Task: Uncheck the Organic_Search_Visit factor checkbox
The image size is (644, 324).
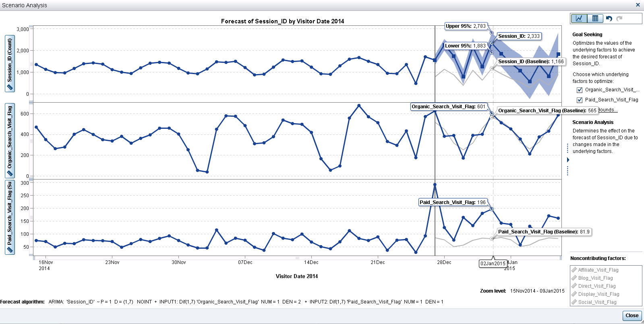Action: tap(580, 90)
